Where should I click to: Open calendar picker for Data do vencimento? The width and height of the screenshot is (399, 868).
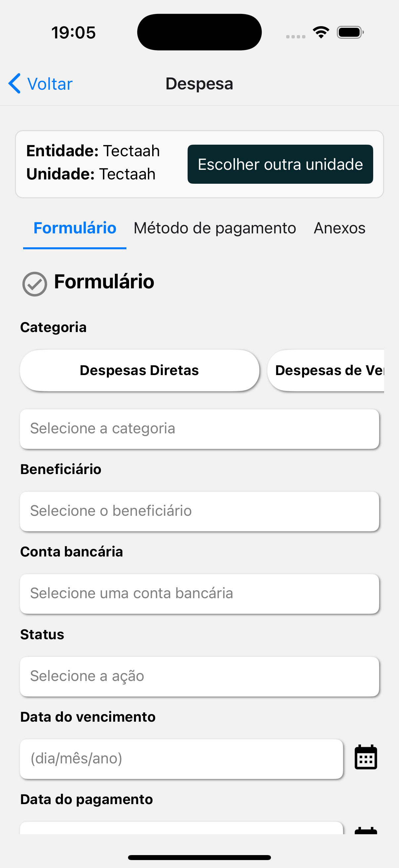point(366,758)
